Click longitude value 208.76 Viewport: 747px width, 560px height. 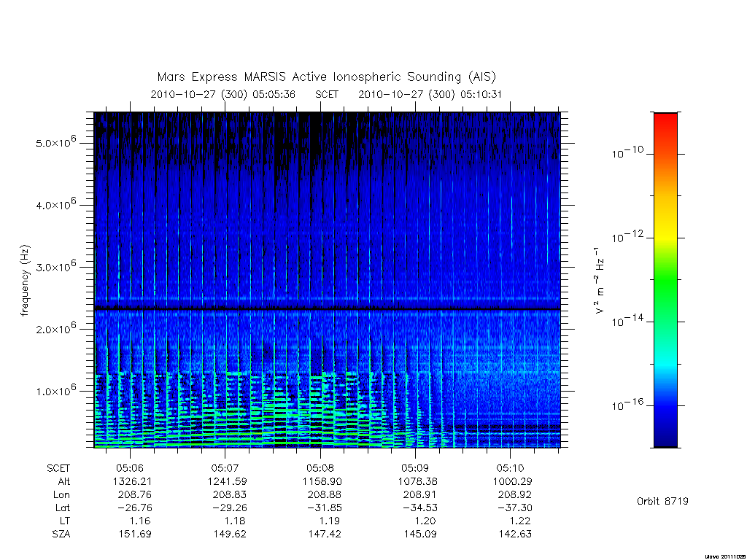pyautogui.click(x=135, y=495)
